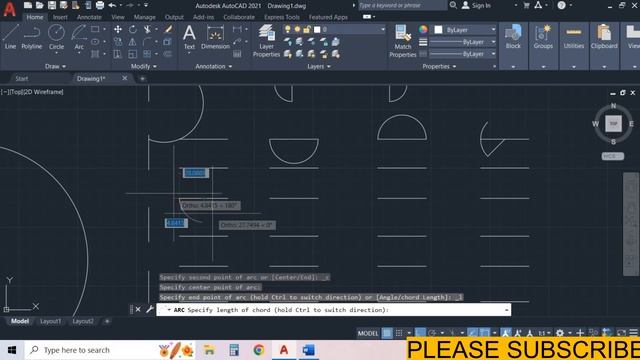Select the Hatch tool
The width and height of the screenshot is (640, 360).
coord(95,54)
